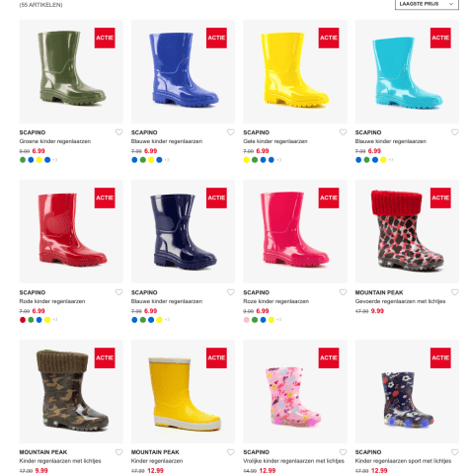469x476 pixels.
Task: Click ACTIE badge on dark navy boot
Action: tap(216, 198)
